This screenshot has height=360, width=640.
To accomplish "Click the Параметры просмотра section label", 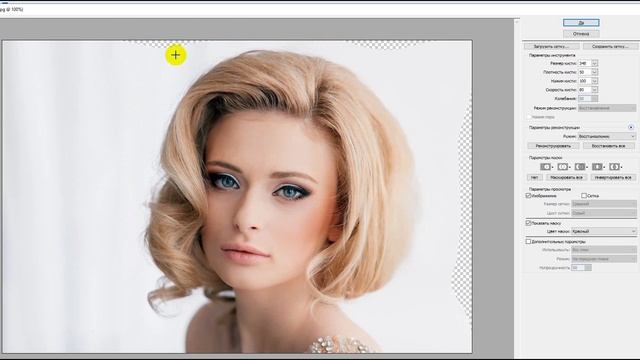I will (550, 189).
